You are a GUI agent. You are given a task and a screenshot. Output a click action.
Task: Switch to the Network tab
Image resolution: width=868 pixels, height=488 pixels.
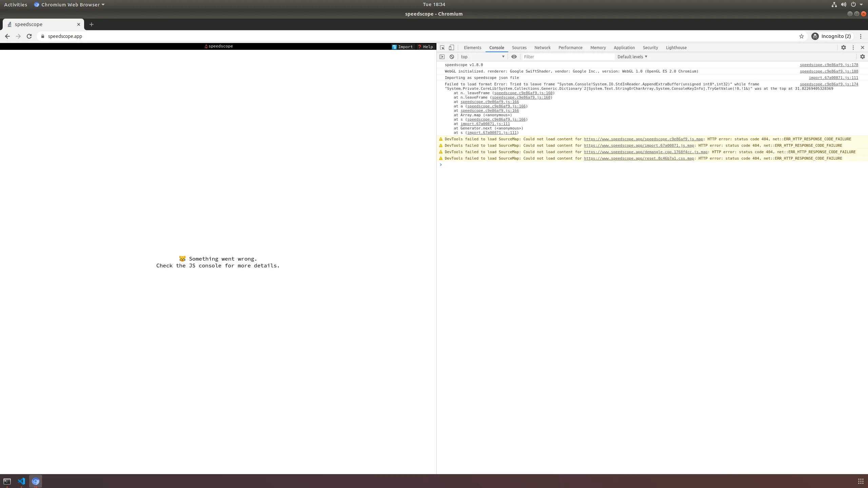pos(542,47)
